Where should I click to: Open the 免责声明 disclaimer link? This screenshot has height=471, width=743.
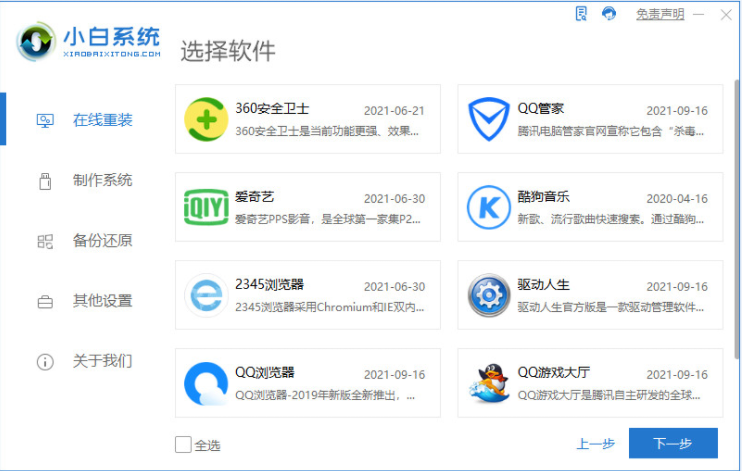click(660, 14)
